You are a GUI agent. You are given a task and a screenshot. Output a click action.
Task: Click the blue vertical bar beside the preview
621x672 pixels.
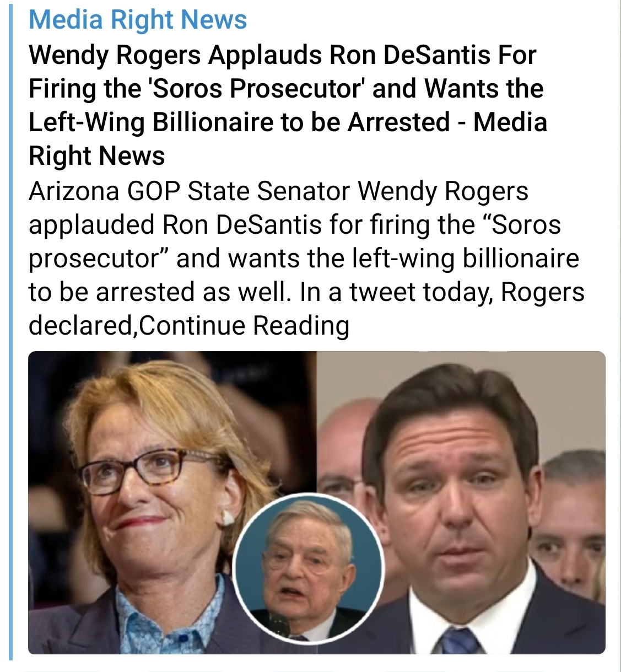(10, 334)
